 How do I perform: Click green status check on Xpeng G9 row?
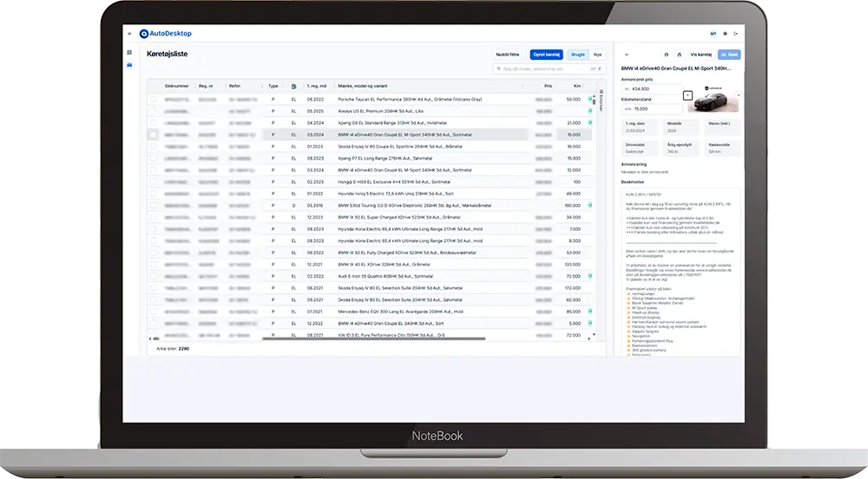590,123
